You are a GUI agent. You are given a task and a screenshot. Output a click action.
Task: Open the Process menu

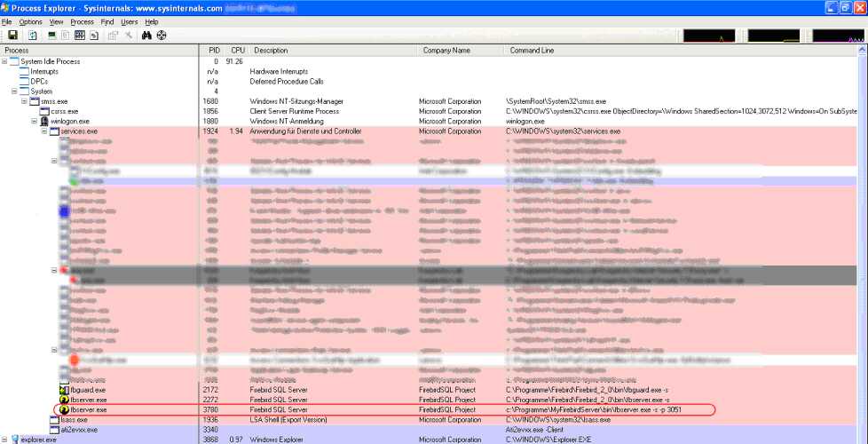pyautogui.click(x=82, y=22)
